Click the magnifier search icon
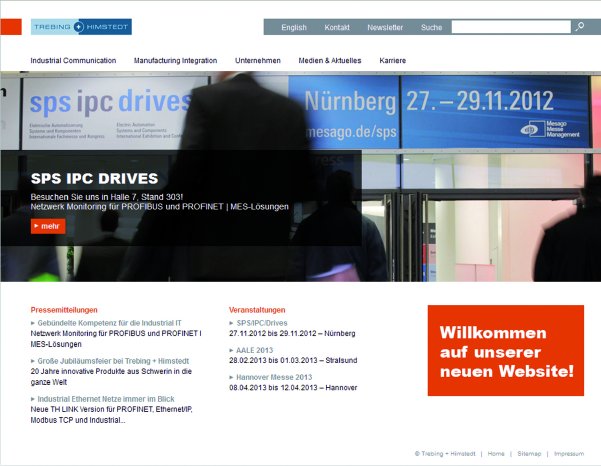This screenshot has height=466, width=601. (x=580, y=26)
